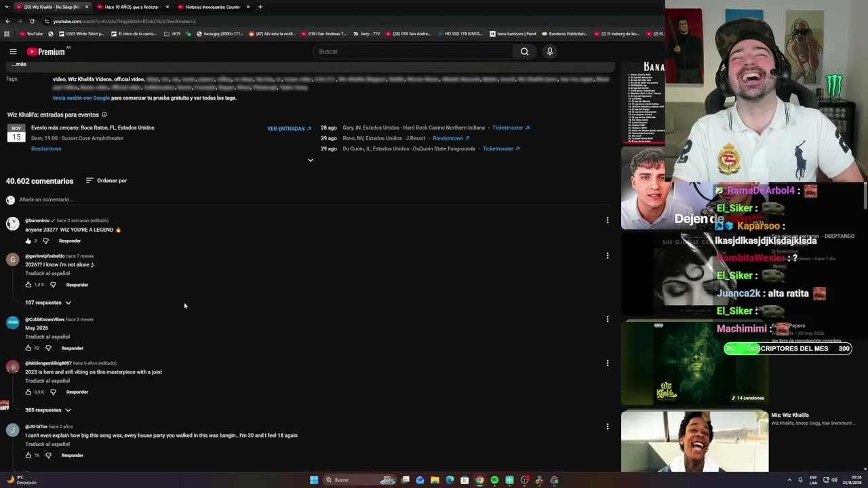Image resolution: width=868 pixels, height=488 pixels.
Task: Expand more event dates chevron
Action: click(311, 161)
